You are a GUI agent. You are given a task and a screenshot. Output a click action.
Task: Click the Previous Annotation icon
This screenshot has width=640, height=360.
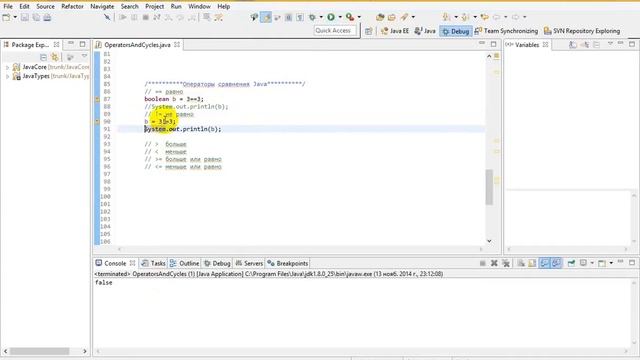pos(465,17)
